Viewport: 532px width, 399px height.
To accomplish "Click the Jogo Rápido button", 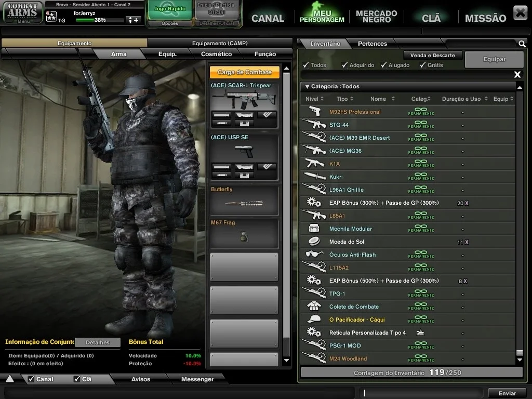I will 170,9.
